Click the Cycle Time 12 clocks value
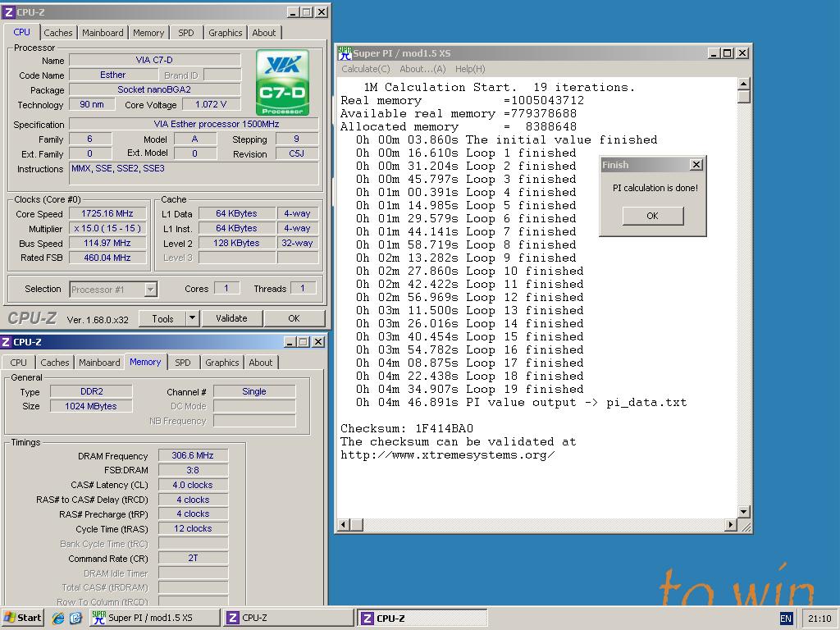 [x=193, y=528]
